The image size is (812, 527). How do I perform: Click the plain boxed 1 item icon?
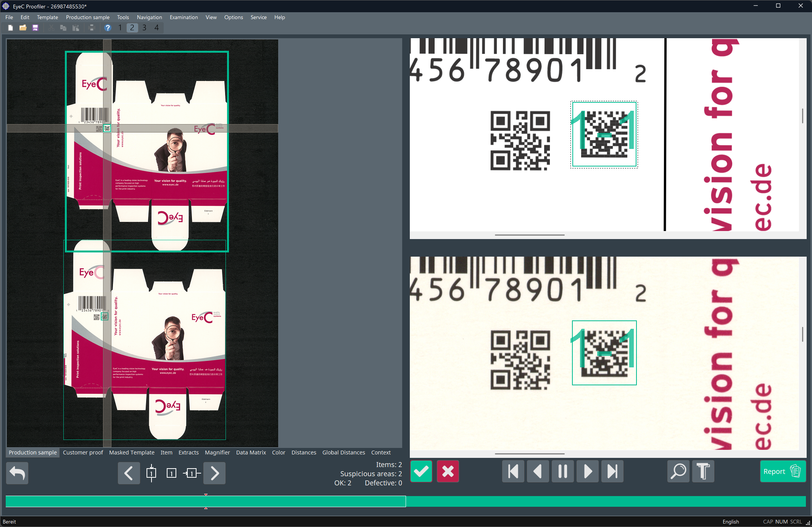pos(171,473)
